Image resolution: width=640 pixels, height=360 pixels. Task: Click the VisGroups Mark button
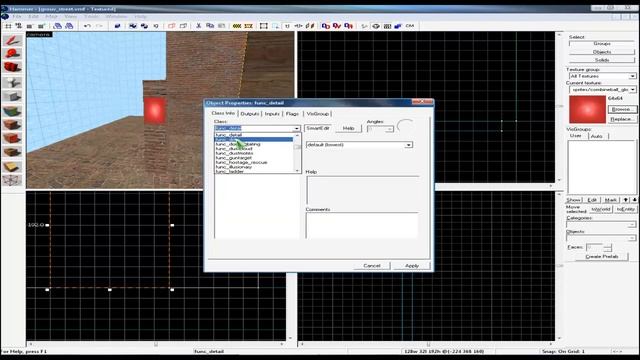[610, 200]
